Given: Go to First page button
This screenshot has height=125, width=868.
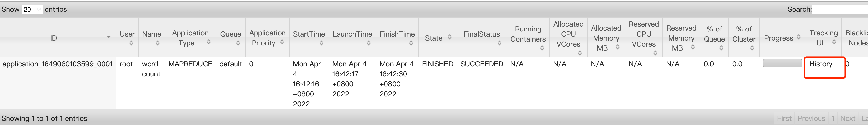Looking at the screenshot, I should (x=784, y=119).
